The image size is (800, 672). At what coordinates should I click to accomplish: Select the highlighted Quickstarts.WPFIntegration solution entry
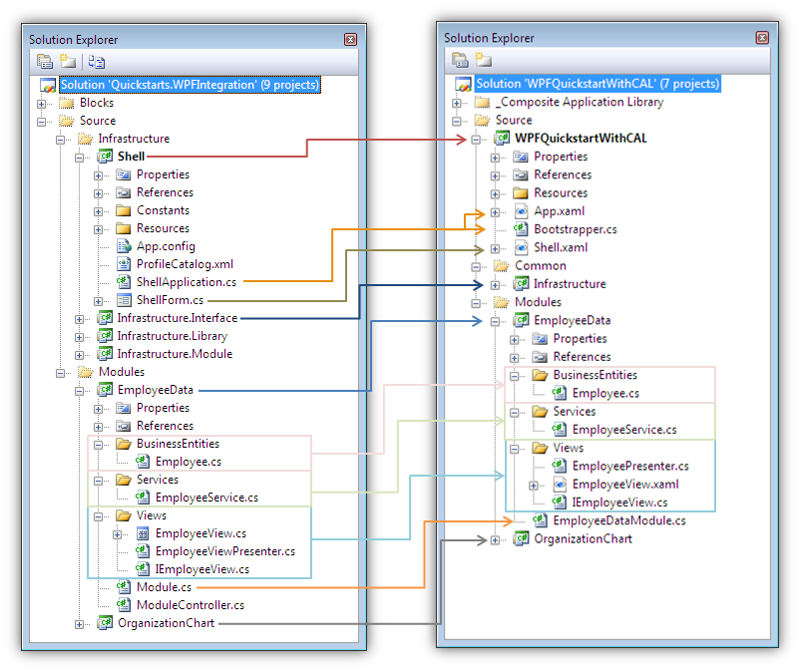(x=188, y=85)
